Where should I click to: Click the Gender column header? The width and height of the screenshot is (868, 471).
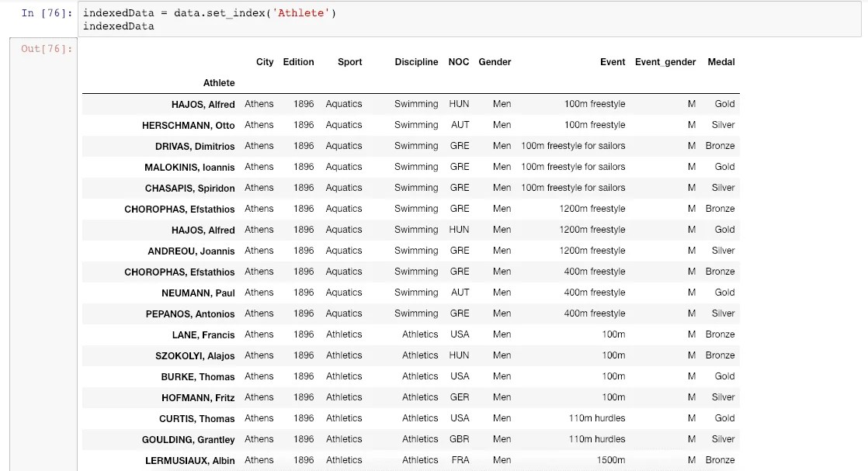coord(495,62)
